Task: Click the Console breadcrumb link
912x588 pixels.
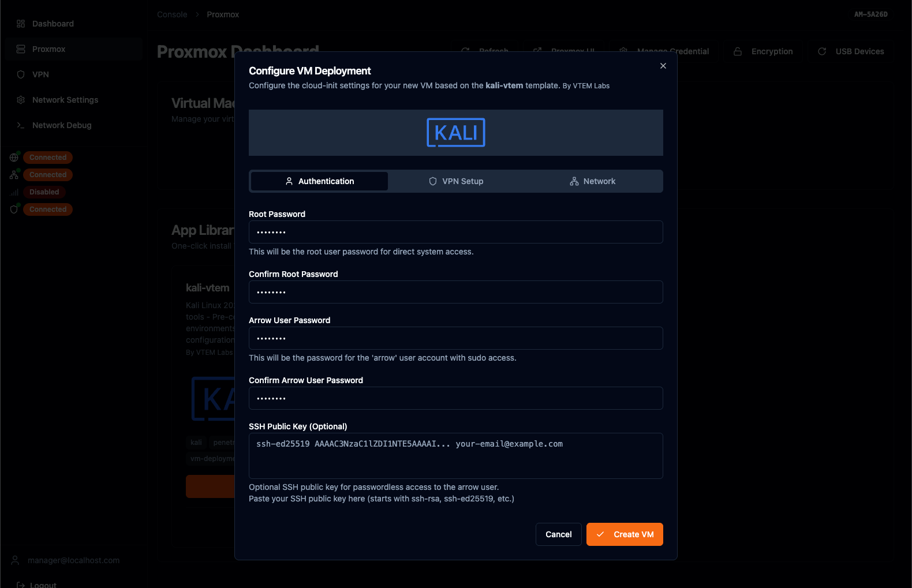Action: pyautogui.click(x=172, y=14)
